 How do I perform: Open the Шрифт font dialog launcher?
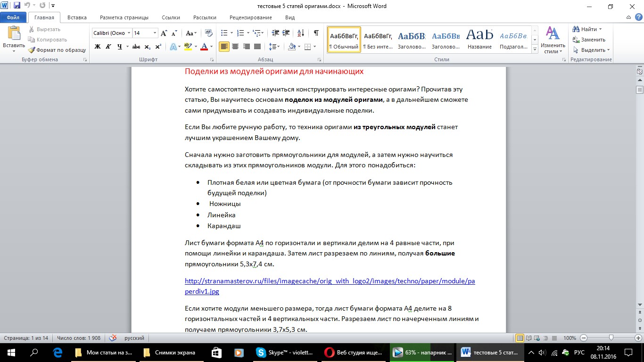pyautogui.click(x=212, y=60)
